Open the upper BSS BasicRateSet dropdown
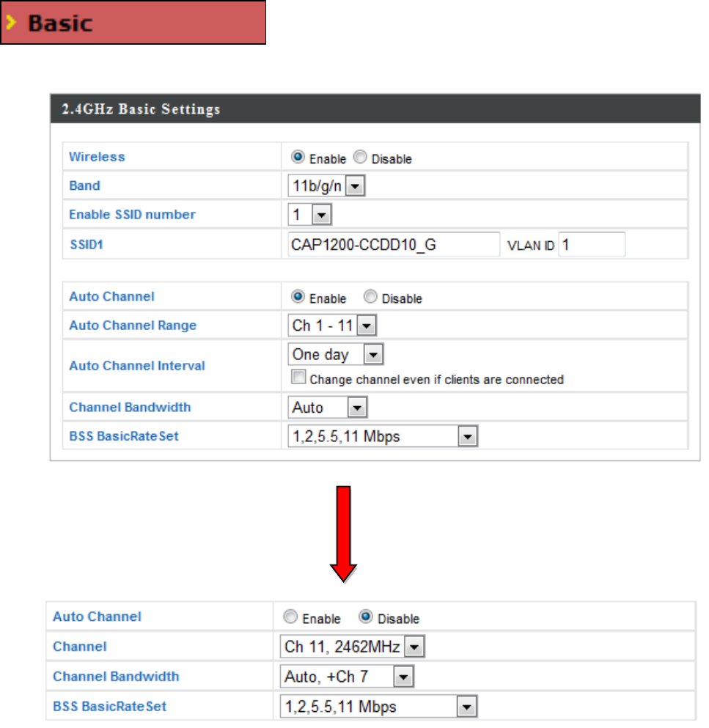The height and width of the screenshot is (728, 709). pyautogui.click(x=383, y=436)
